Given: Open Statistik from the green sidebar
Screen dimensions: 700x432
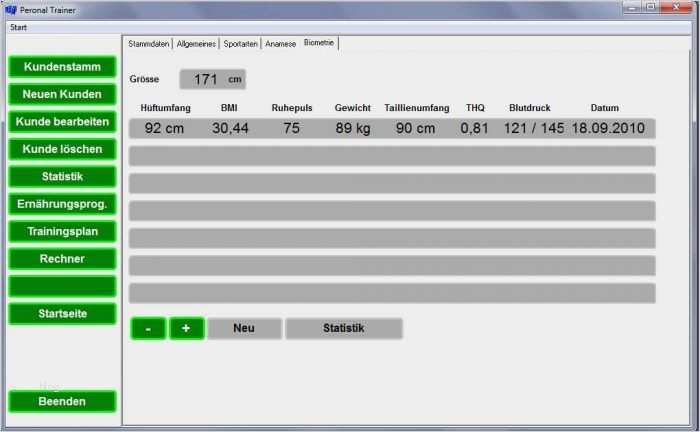Looking at the screenshot, I should click(x=62, y=177).
